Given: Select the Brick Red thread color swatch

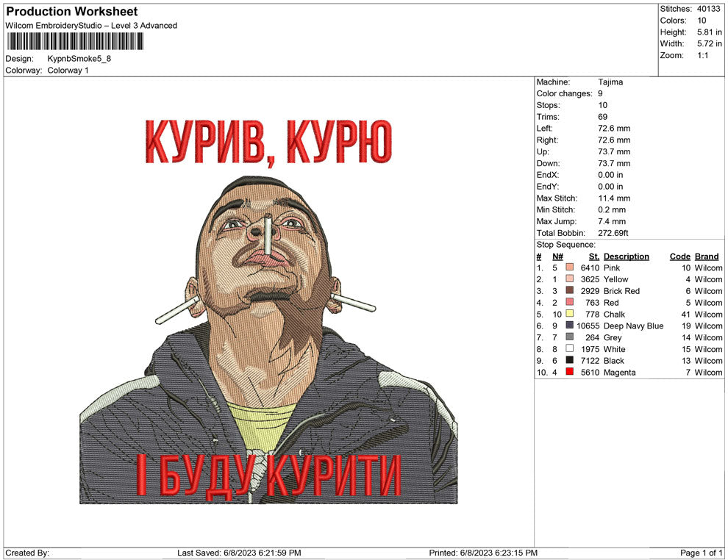Looking at the screenshot, I should pos(570,291).
